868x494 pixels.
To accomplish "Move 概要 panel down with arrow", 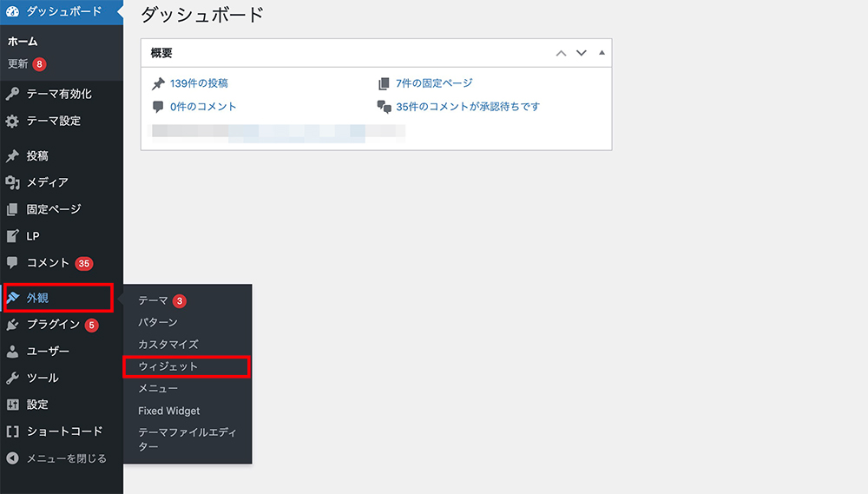I will 582,53.
